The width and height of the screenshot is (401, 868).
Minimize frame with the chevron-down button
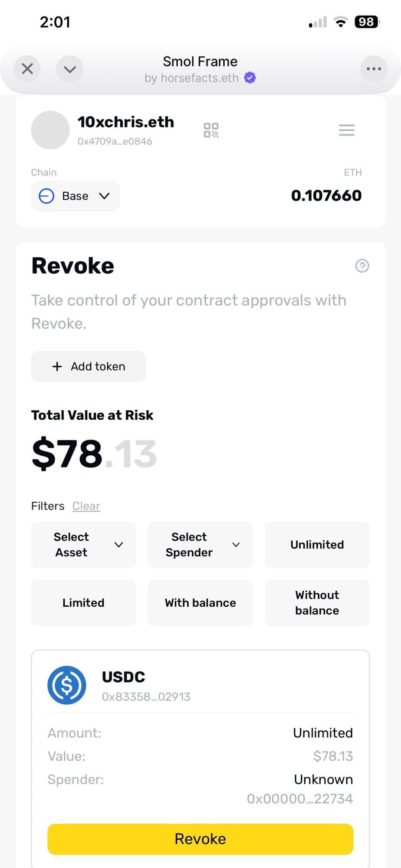(x=70, y=69)
